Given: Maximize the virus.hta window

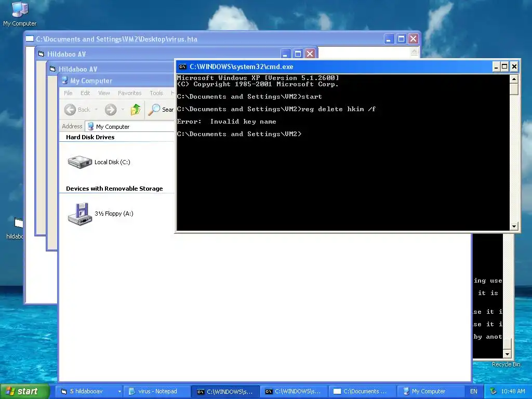Looking at the screenshot, I should point(401,39).
